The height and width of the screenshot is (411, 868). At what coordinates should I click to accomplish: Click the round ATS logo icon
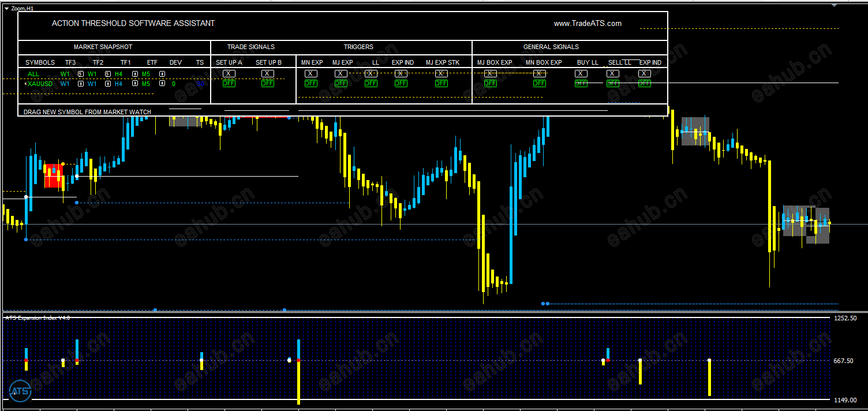pyautogui.click(x=20, y=391)
